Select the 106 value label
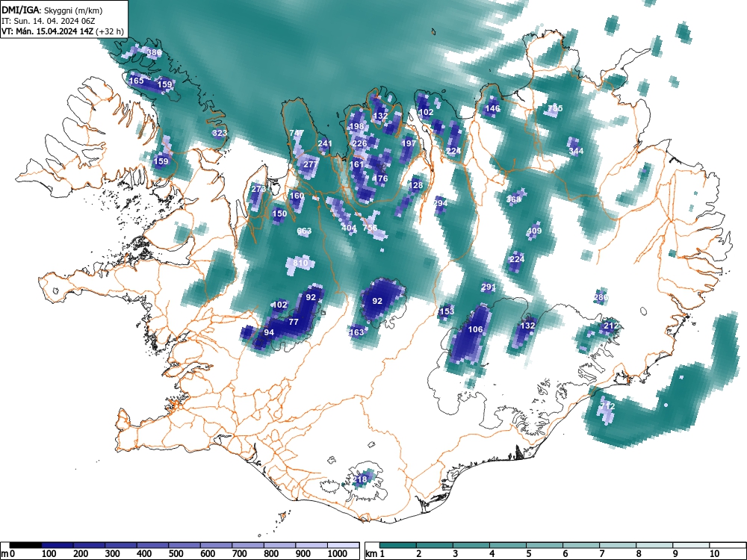Image resolution: width=747 pixels, height=560 pixels. (475, 329)
